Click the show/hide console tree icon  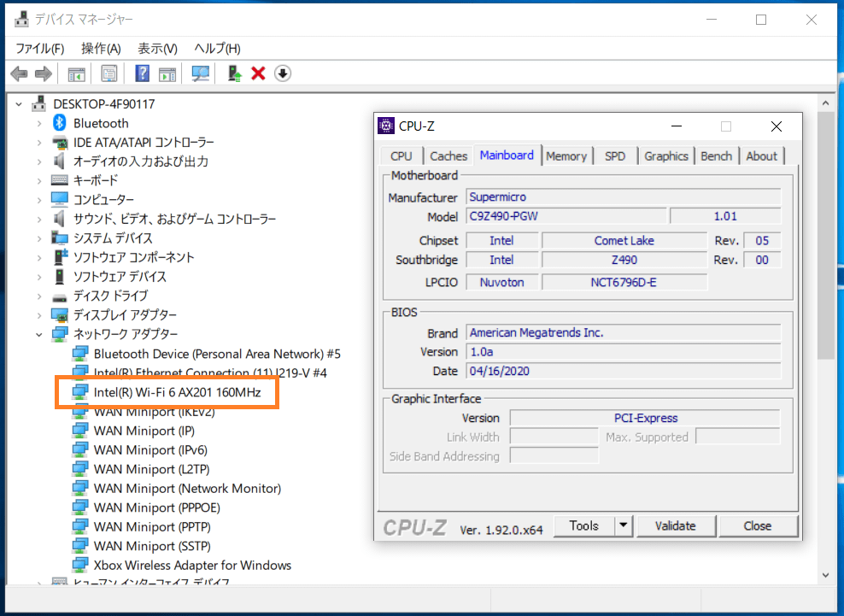(76, 73)
